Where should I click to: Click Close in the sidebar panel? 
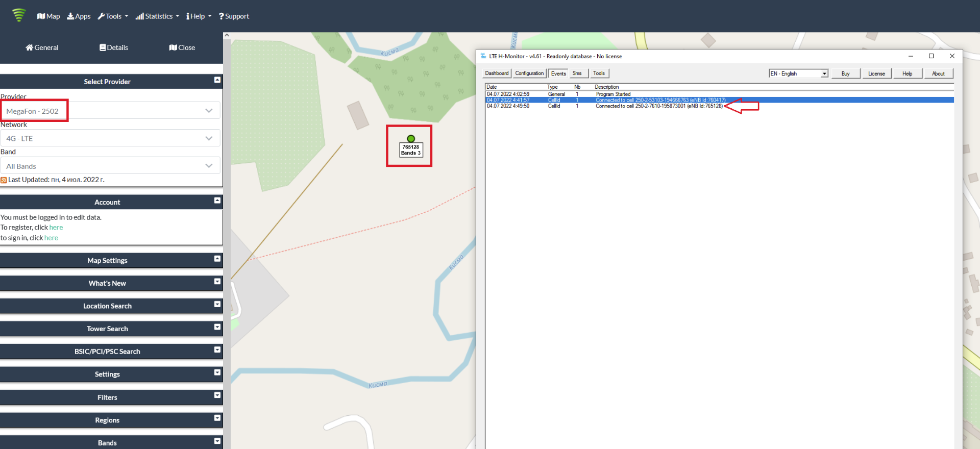point(182,47)
